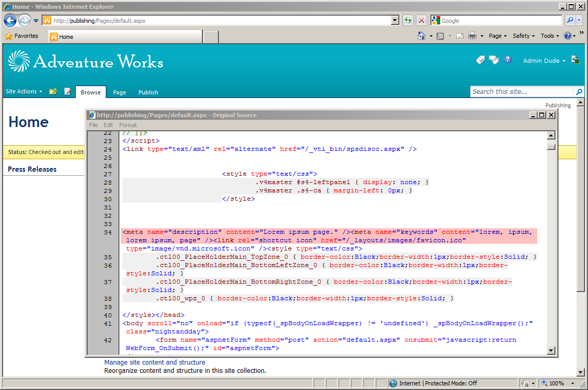Click the search magnifier in site search

pos(579,91)
